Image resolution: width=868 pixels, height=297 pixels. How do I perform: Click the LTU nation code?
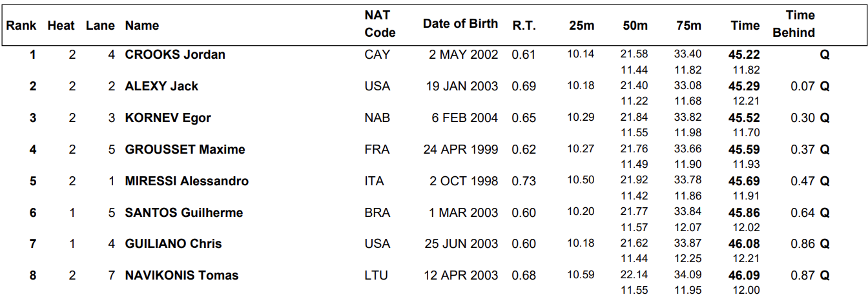tap(377, 276)
